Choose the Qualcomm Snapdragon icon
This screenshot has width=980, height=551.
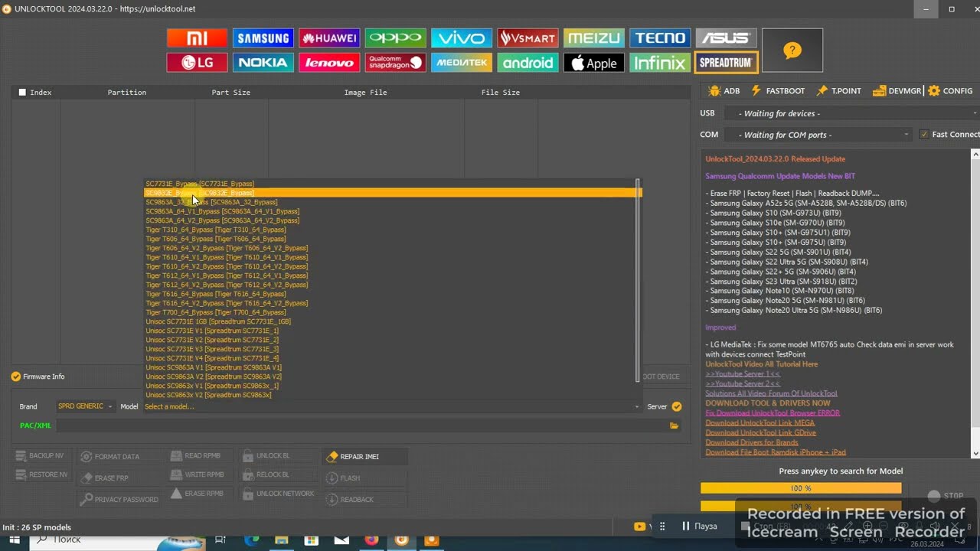pos(395,63)
